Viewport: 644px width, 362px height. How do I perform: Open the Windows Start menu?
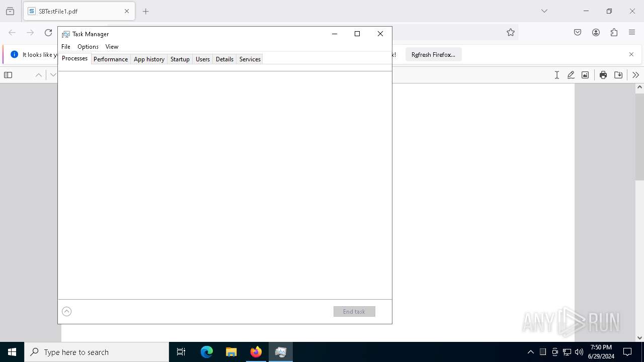pos(12,352)
